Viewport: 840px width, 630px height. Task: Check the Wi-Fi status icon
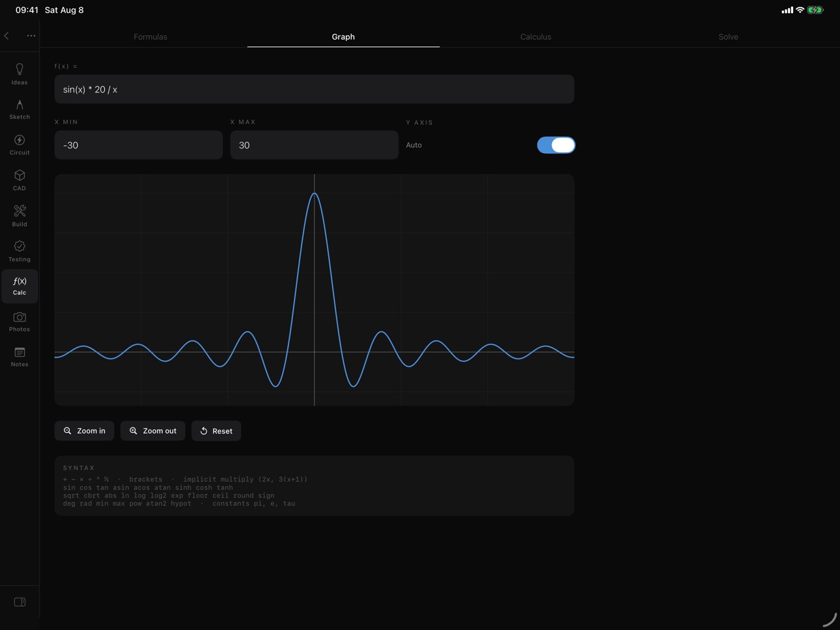[x=800, y=10]
